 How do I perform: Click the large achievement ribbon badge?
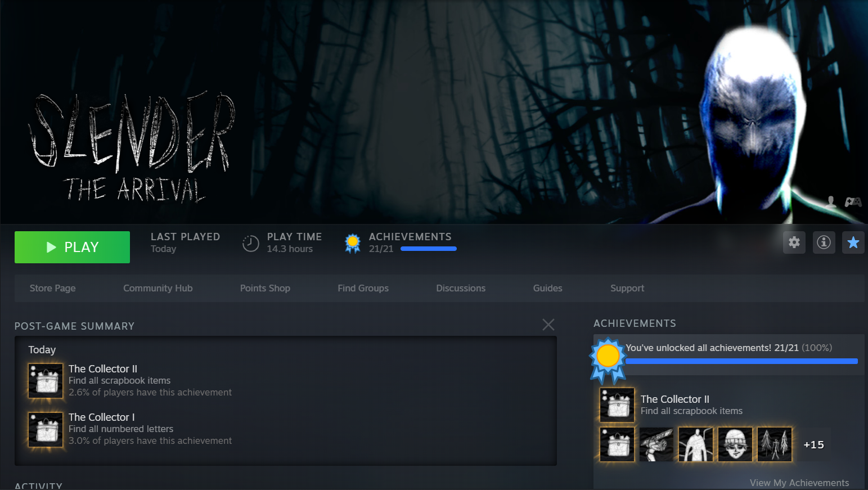click(x=608, y=360)
